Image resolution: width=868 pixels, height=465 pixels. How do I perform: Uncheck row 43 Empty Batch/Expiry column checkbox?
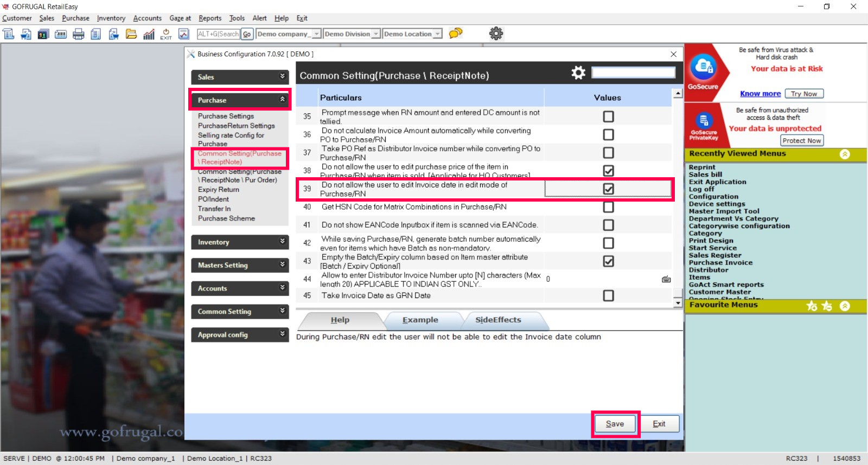point(609,261)
